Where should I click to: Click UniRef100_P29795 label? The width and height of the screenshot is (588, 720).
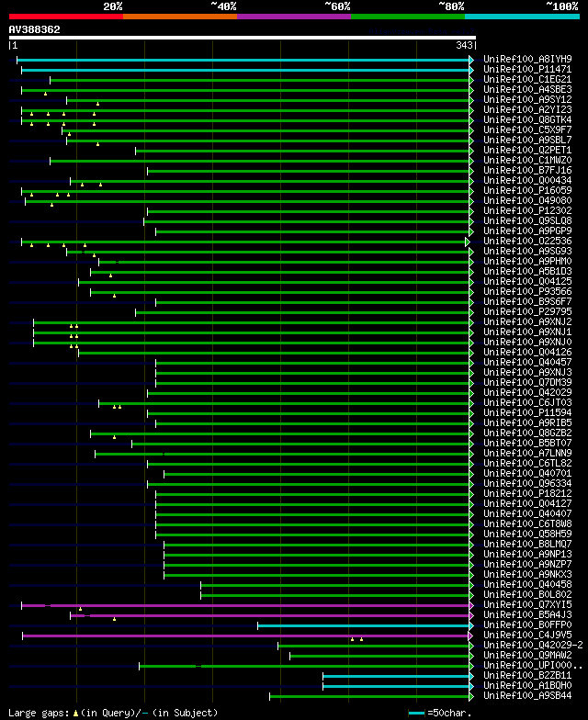pos(527,312)
